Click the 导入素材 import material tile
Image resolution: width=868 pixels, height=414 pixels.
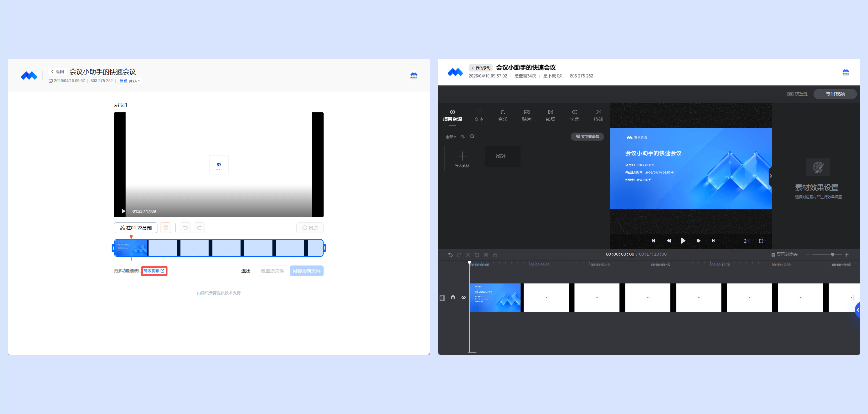point(462,159)
